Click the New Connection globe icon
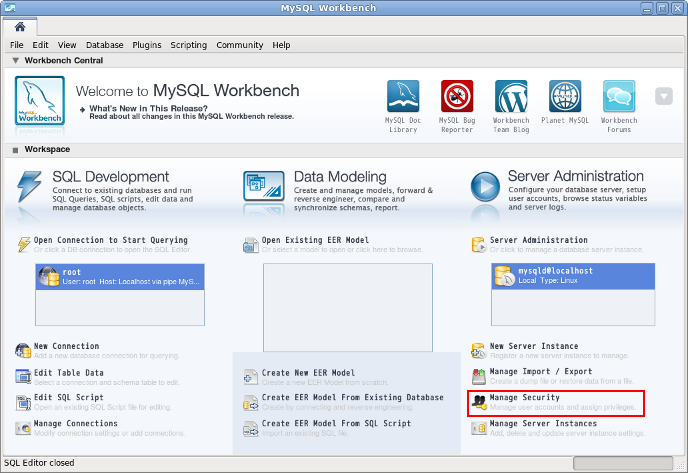 coord(23,350)
